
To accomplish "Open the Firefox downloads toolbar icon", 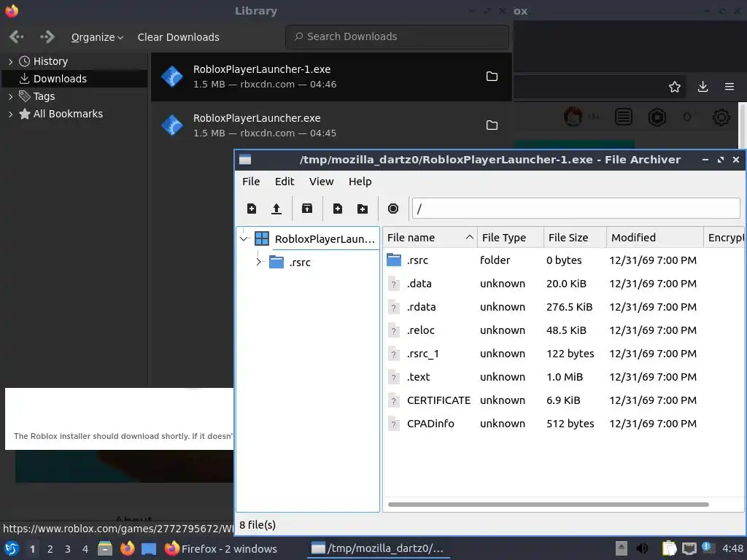I will pyautogui.click(x=703, y=87).
